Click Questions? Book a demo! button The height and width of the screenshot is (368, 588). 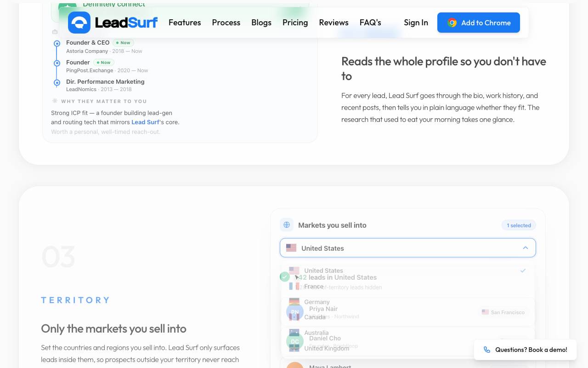[525, 350]
